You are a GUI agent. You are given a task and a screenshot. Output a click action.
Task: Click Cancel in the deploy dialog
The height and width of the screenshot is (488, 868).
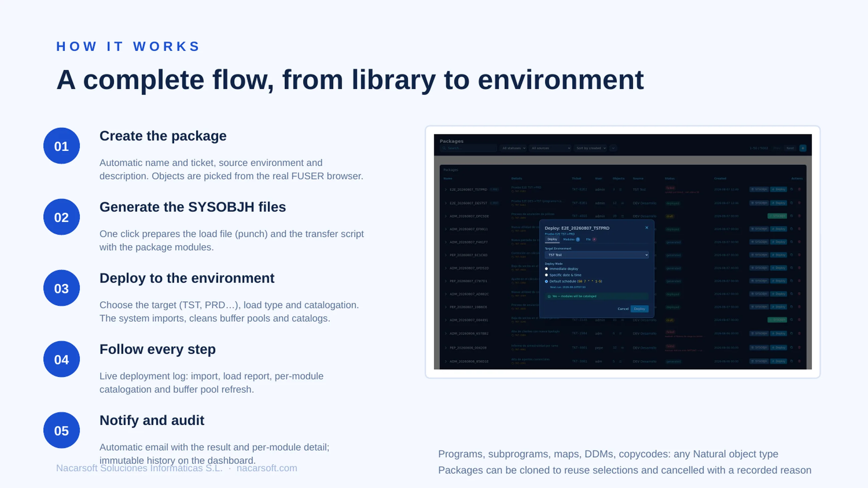point(623,309)
